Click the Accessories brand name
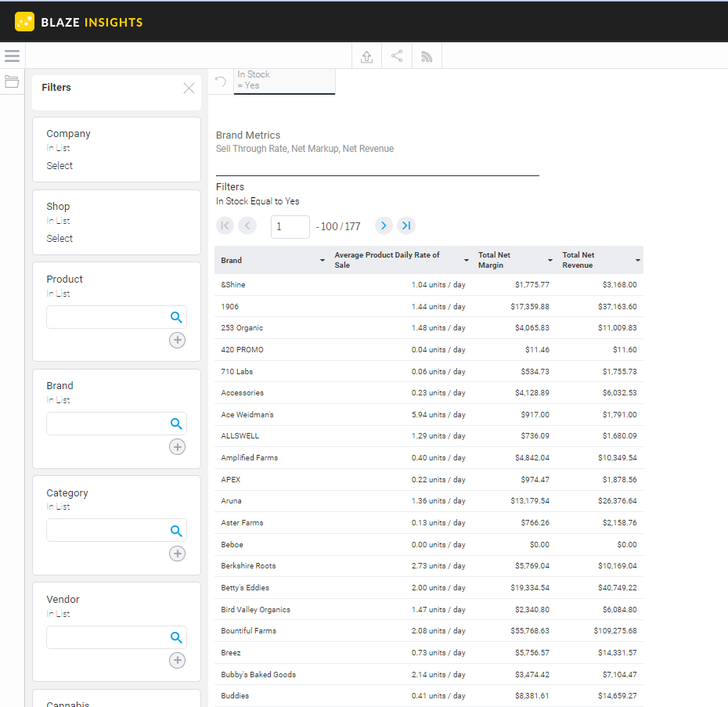This screenshot has height=707, width=728. point(243,393)
